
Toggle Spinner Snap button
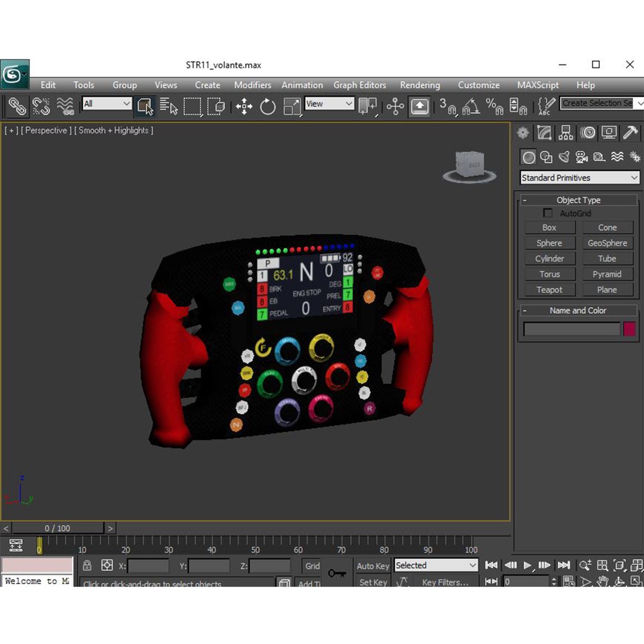click(x=518, y=106)
